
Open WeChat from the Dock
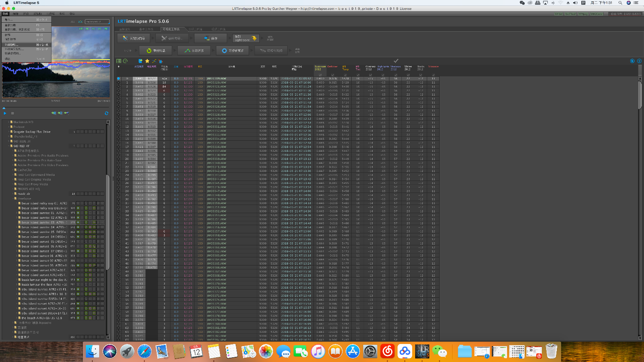pos(440,351)
